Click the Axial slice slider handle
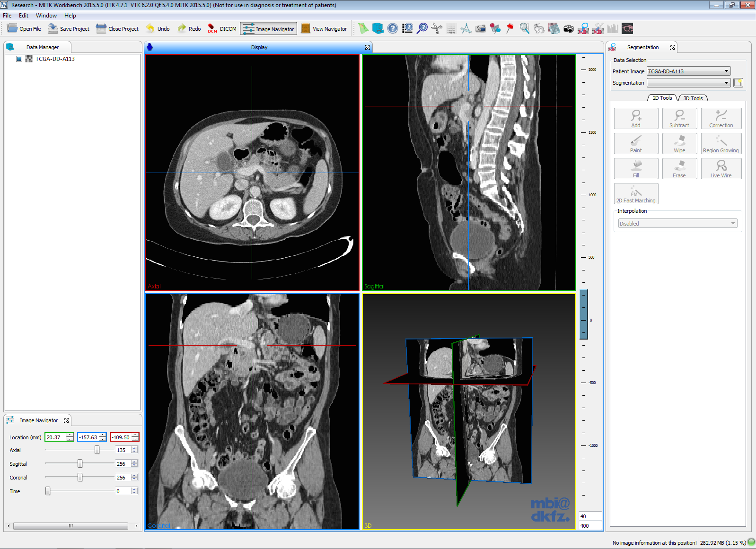 click(97, 450)
